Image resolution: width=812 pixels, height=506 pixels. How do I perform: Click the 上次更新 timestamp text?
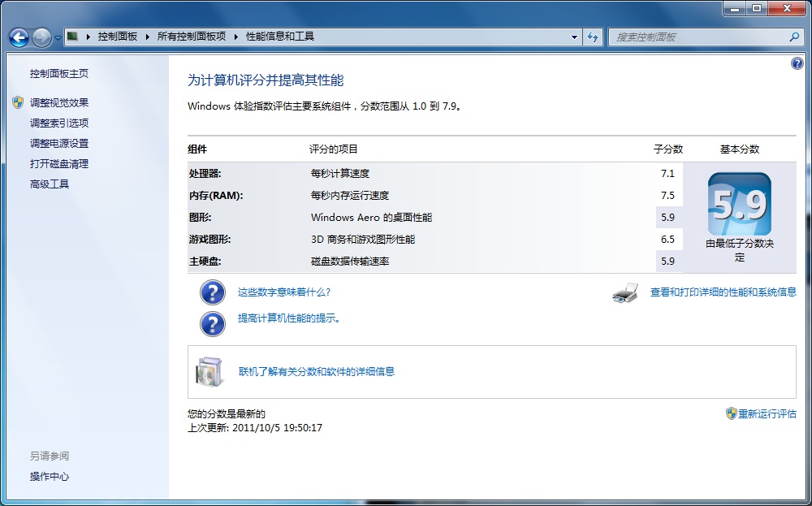(255, 428)
